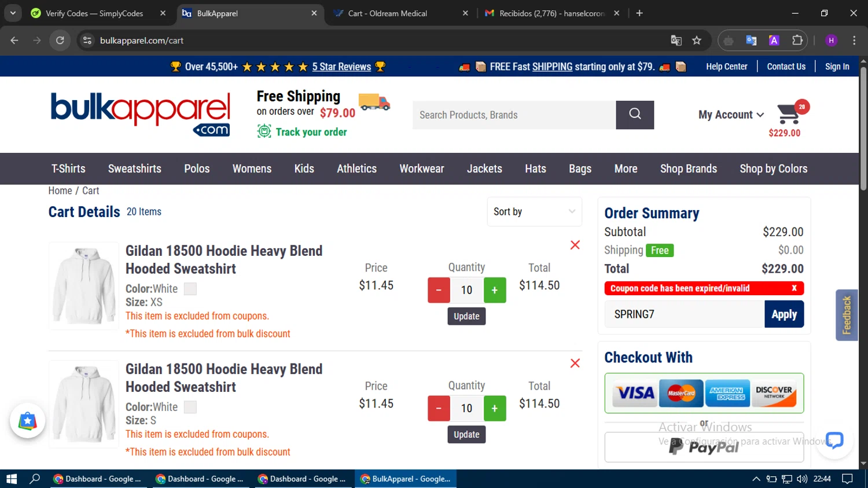Open the Contact Us link
Screen dimensions: 868x488
(x=786, y=67)
